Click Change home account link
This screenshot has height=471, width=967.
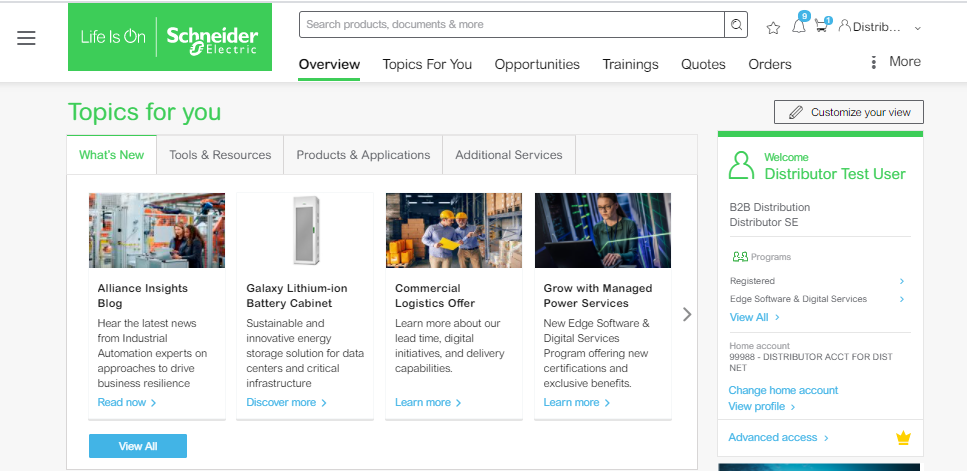pos(783,390)
